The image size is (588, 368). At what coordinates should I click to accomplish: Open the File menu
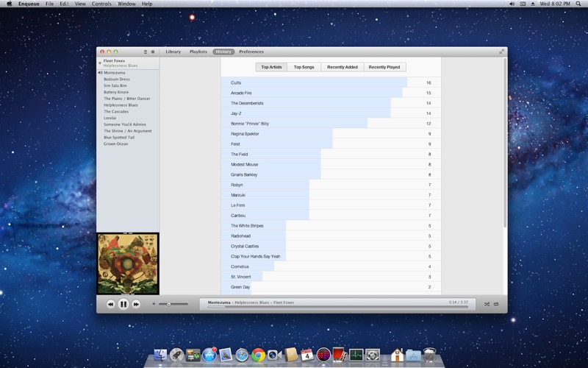pos(49,4)
